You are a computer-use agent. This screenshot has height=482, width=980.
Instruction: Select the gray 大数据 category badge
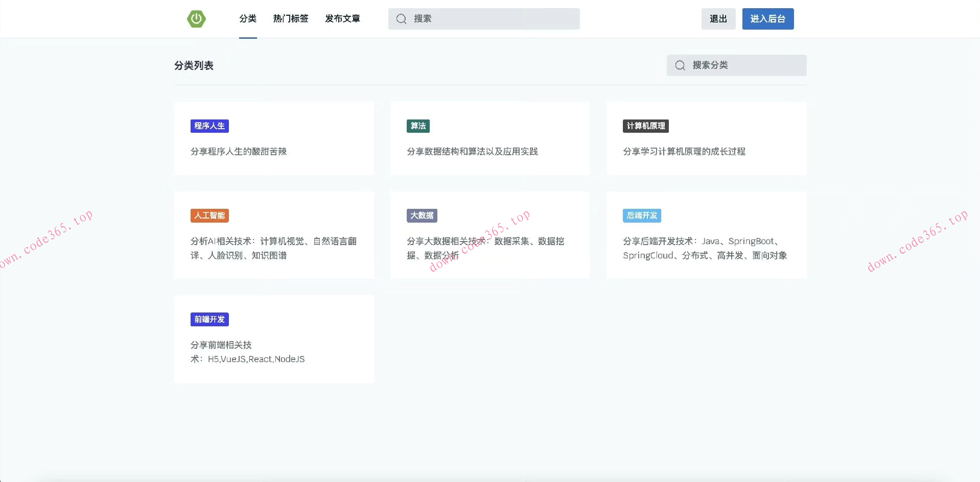[422, 215]
